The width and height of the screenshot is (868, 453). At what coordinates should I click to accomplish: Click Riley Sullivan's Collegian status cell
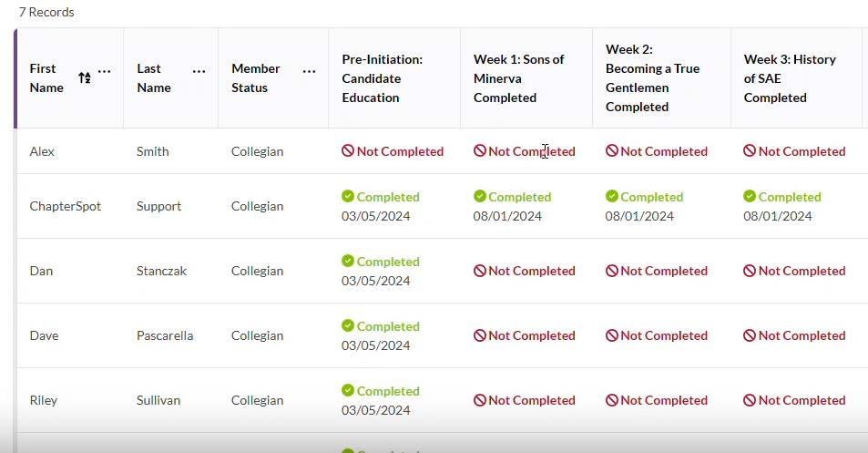(258, 400)
